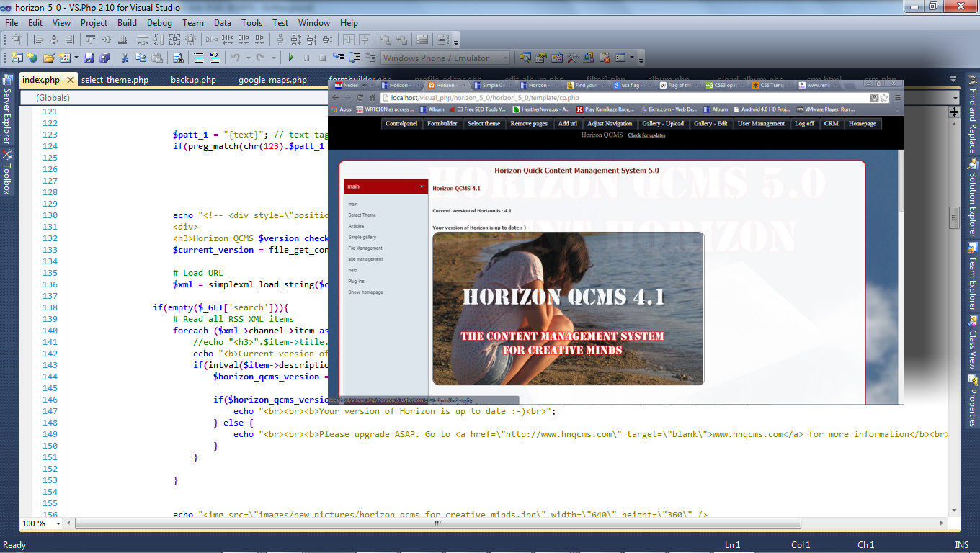Click the Save icon in toolbar
This screenshot has width=980, height=553.
coord(89,58)
